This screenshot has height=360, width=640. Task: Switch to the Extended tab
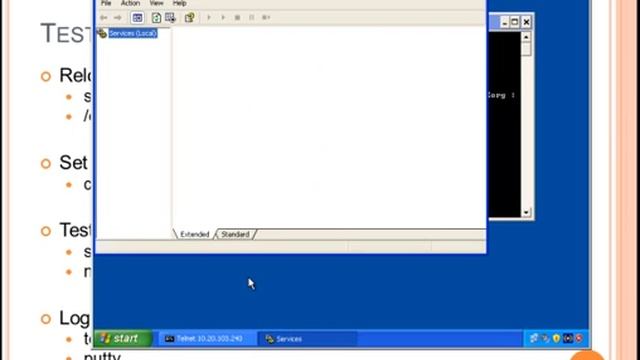pos(194,234)
